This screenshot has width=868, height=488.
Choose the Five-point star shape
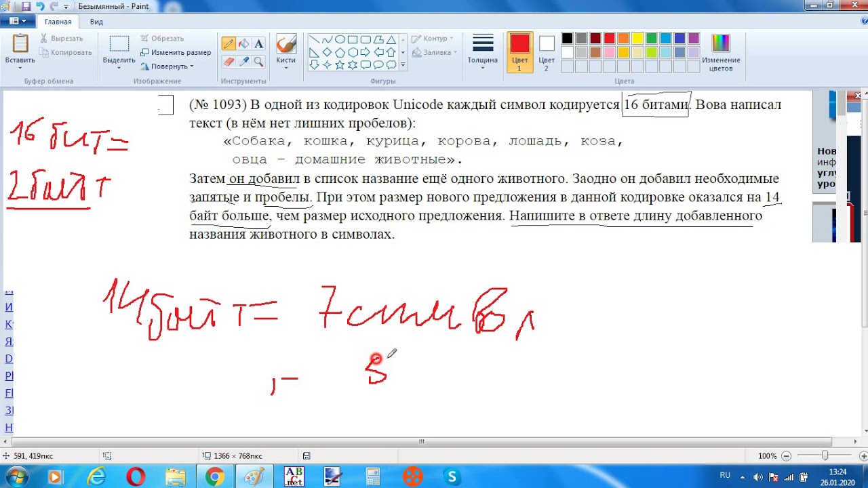coord(340,65)
